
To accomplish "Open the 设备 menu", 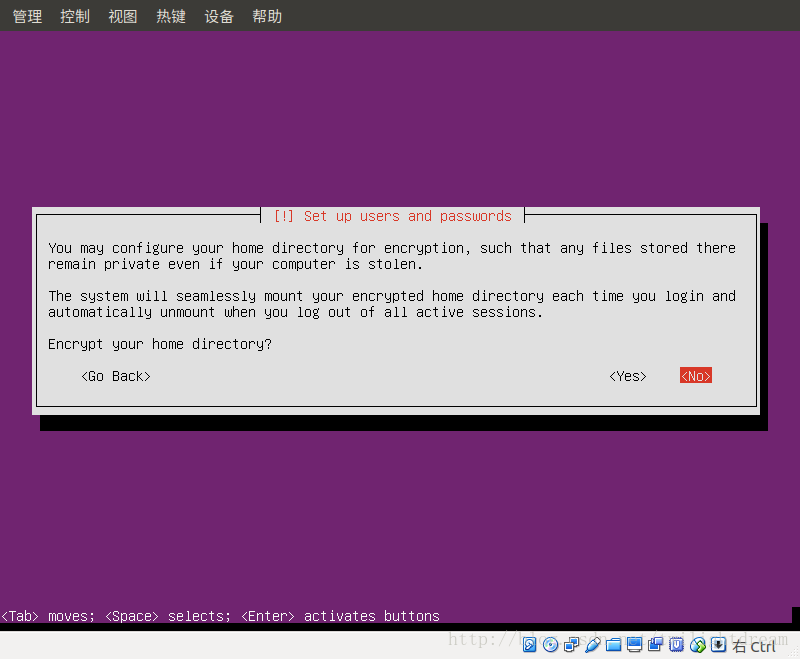I will point(219,15).
